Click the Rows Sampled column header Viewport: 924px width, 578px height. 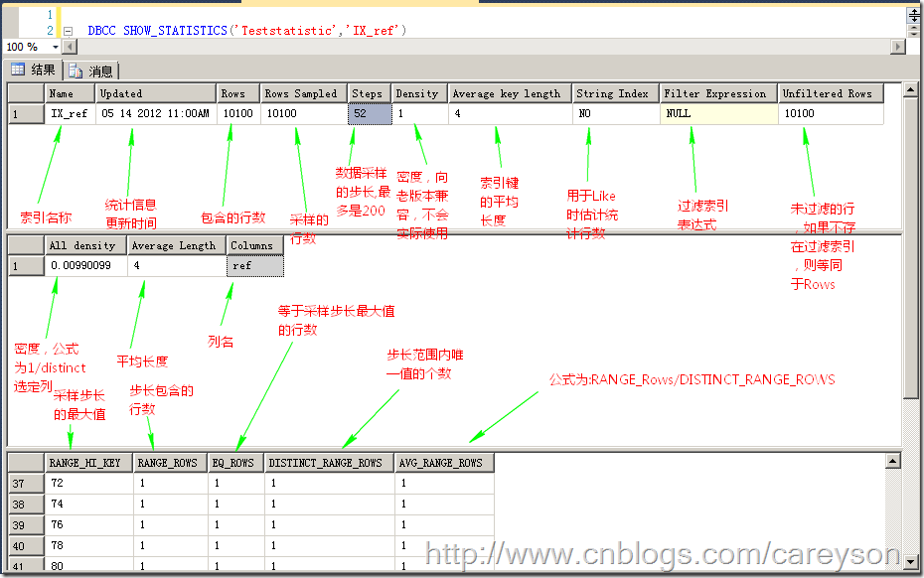(x=303, y=93)
